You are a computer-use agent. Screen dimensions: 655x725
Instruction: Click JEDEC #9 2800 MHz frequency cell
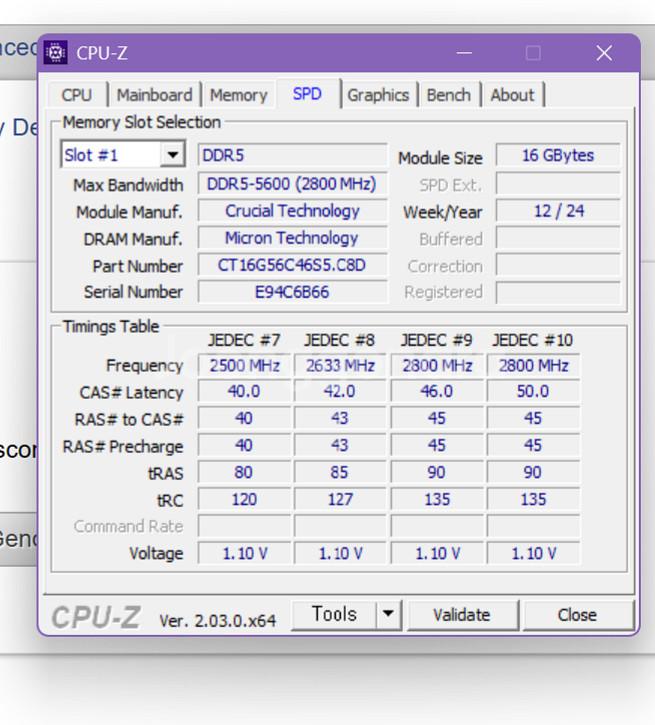click(x=437, y=365)
